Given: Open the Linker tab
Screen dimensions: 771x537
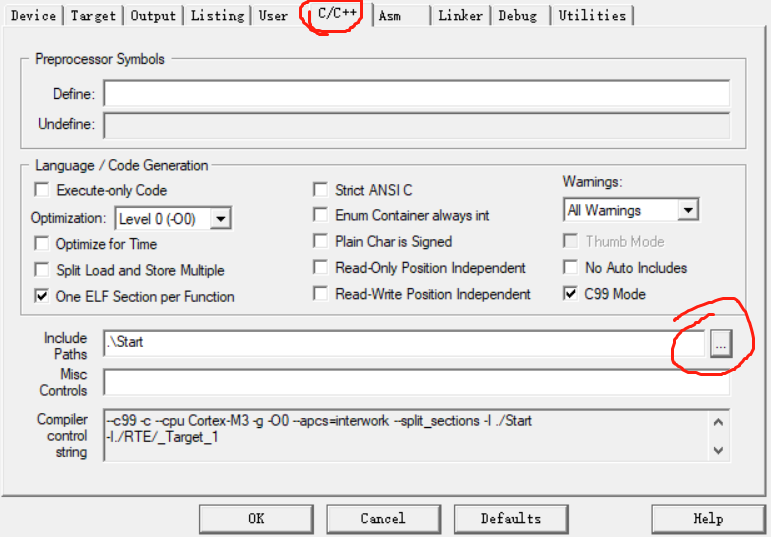Looking at the screenshot, I should (x=460, y=15).
